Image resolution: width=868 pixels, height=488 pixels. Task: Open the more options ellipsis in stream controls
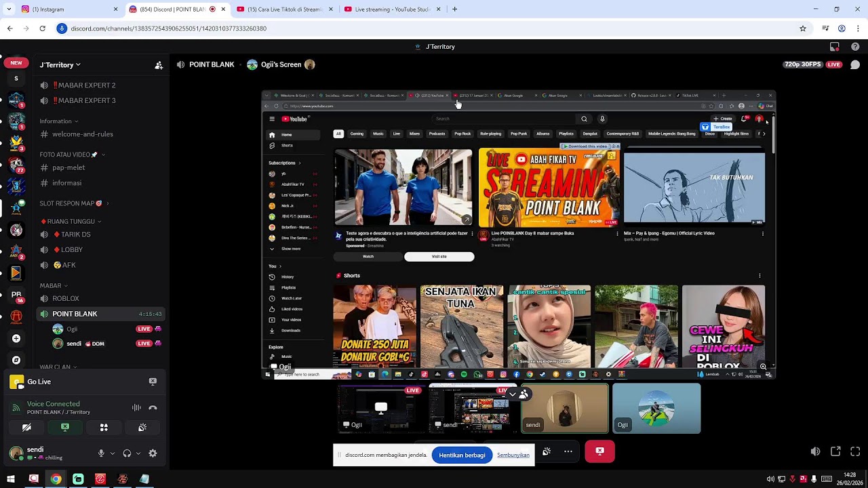tap(568, 451)
